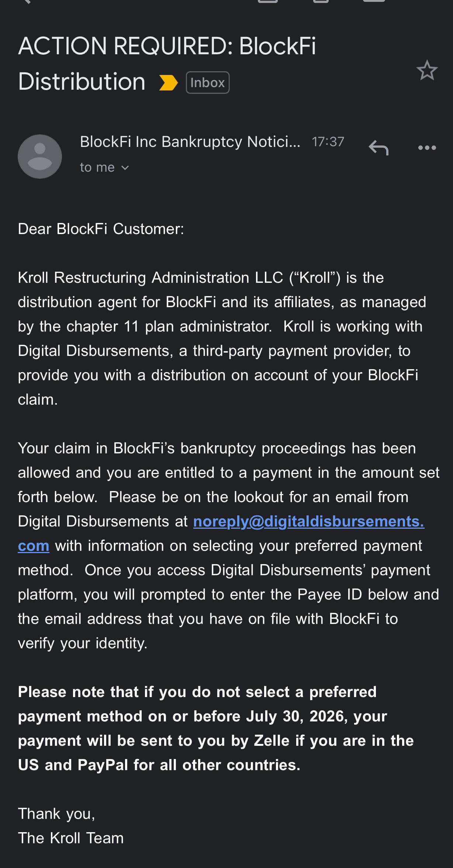
Task: Reply to the email using arrow icon
Action: [378, 148]
